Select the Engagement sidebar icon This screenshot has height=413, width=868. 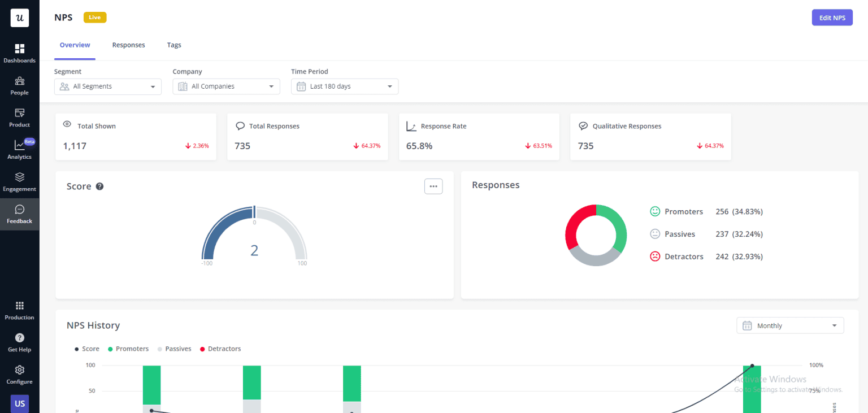click(19, 182)
